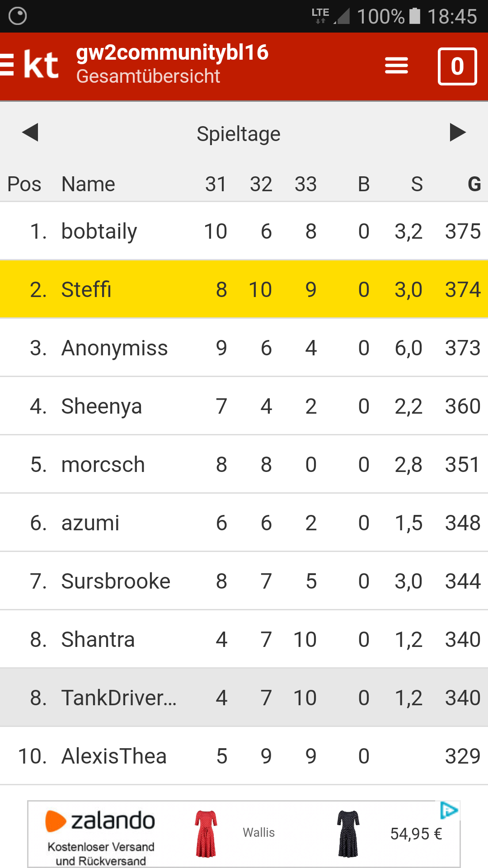This screenshot has height=868, width=488.
Task: Tap the kt logo icon
Action: click(x=41, y=65)
